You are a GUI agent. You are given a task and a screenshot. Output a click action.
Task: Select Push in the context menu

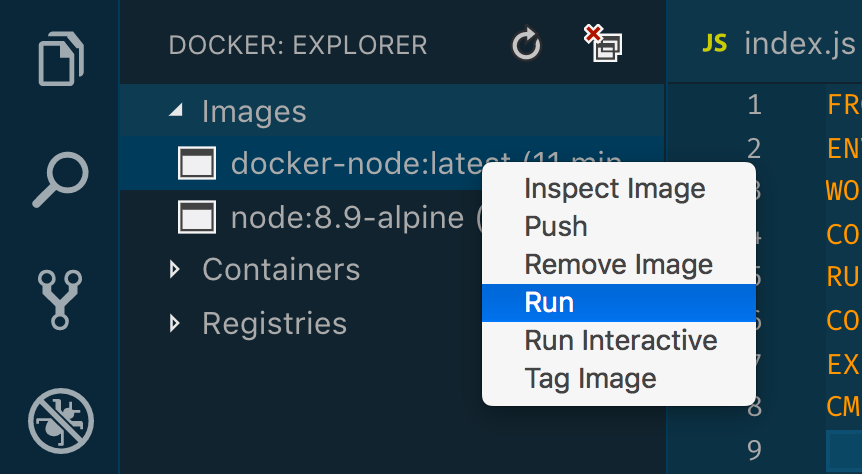tap(619, 227)
